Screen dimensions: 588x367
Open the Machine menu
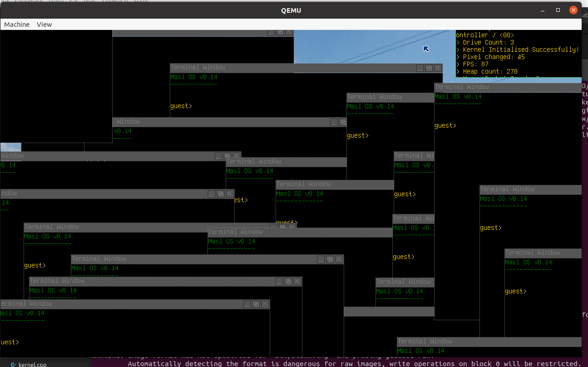click(17, 25)
